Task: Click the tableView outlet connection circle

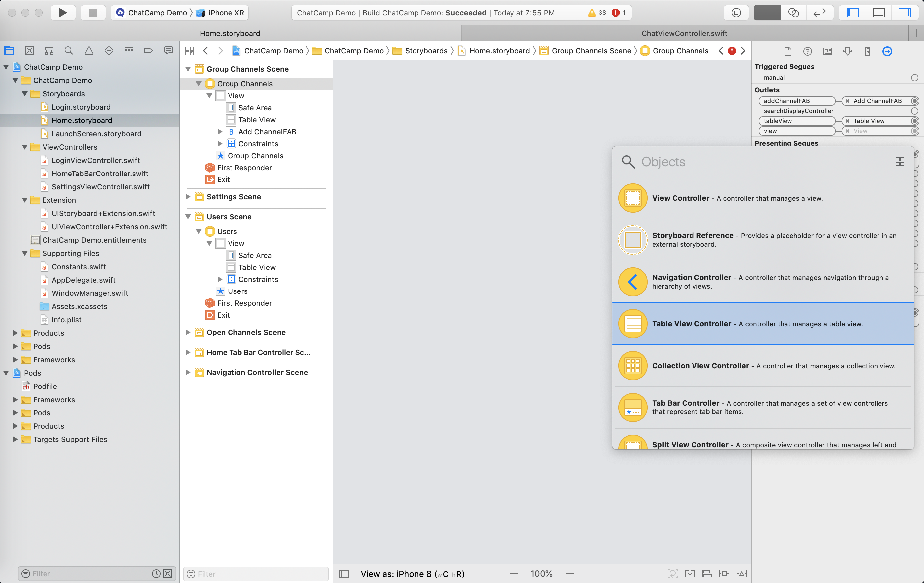Action: coord(915,121)
